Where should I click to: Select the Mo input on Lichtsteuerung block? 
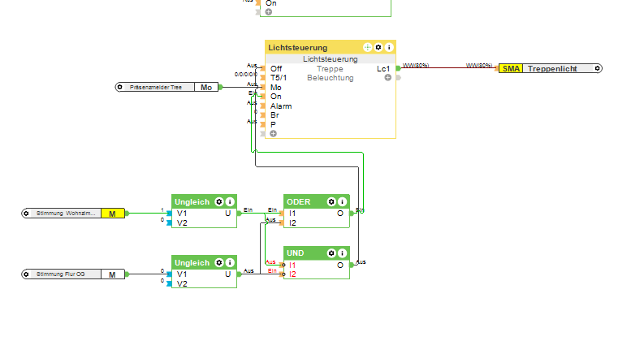[x=275, y=87]
